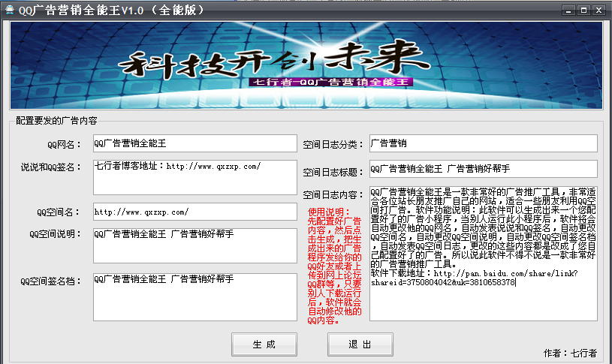Screen dimensions: 612x364
Task: Click the 空间日志标题 input field
Action: tap(483, 169)
